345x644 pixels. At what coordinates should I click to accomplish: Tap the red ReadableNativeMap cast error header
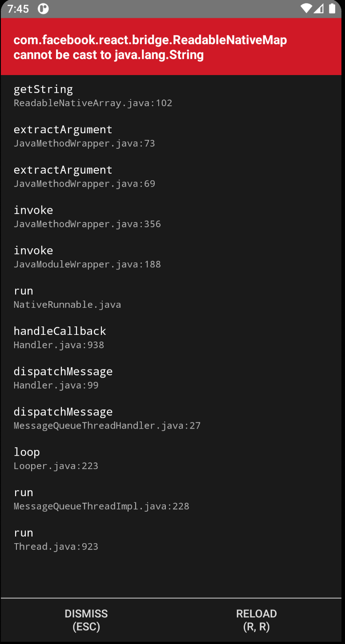coord(171,47)
